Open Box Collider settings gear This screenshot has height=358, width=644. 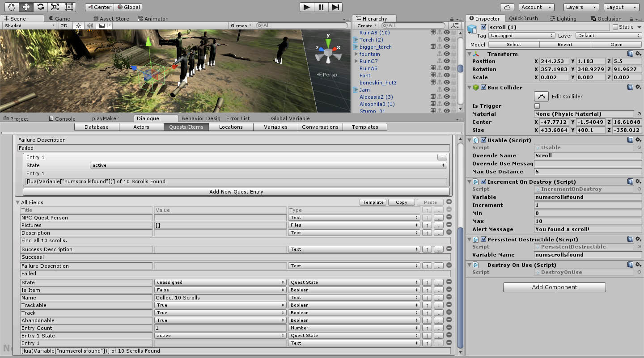(638, 87)
